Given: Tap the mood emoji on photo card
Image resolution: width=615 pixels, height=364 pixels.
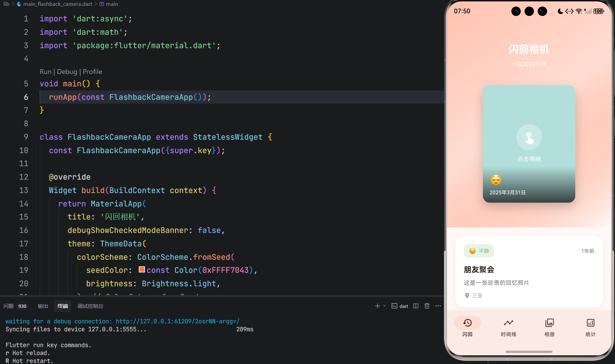Looking at the screenshot, I should (496, 180).
